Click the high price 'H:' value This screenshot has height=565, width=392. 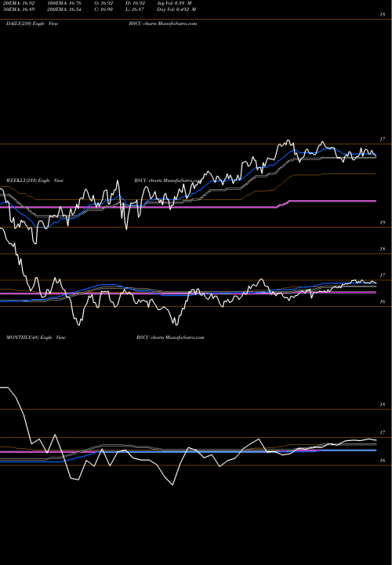pyautogui.click(x=135, y=3)
